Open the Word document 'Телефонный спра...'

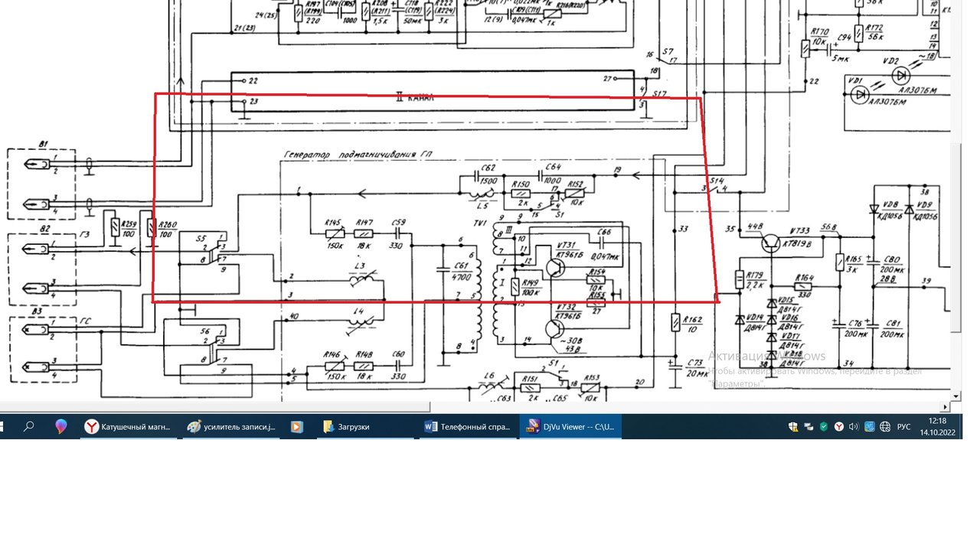click(x=467, y=427)
